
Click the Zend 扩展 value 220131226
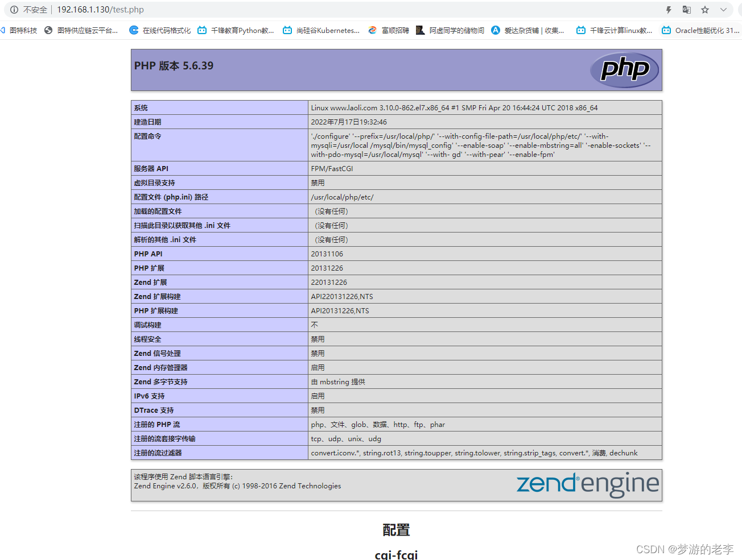(x=329, y=282)
